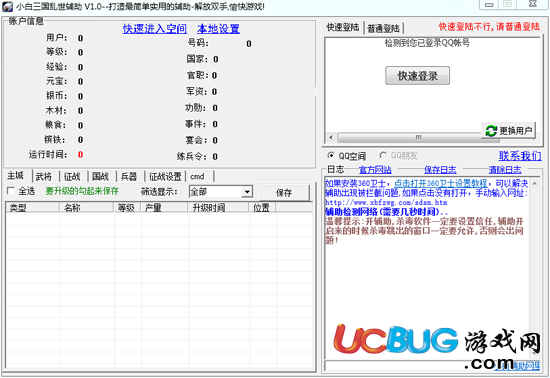Screen dimensions: 550x378
Task: Click the app icon in title bar
Action: point(7,6)
